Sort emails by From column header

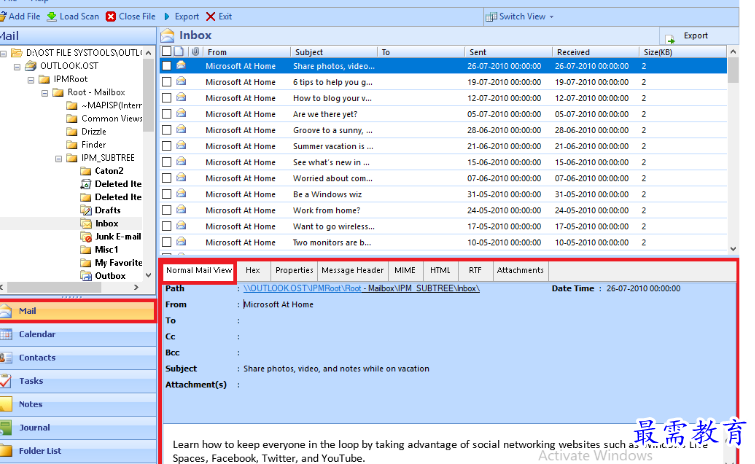[247, 52]
